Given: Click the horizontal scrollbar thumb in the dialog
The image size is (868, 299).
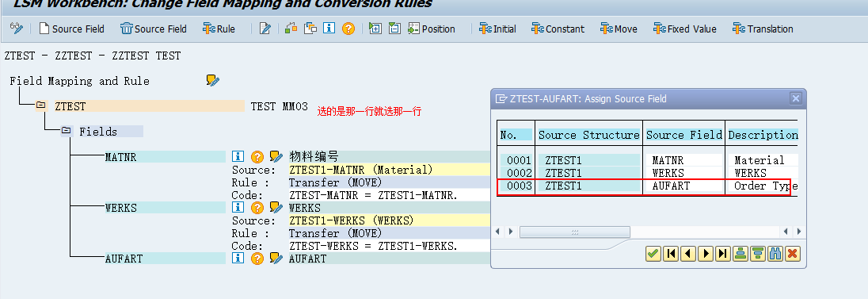Looking at the screenshot, I should (x=575, y=232).
